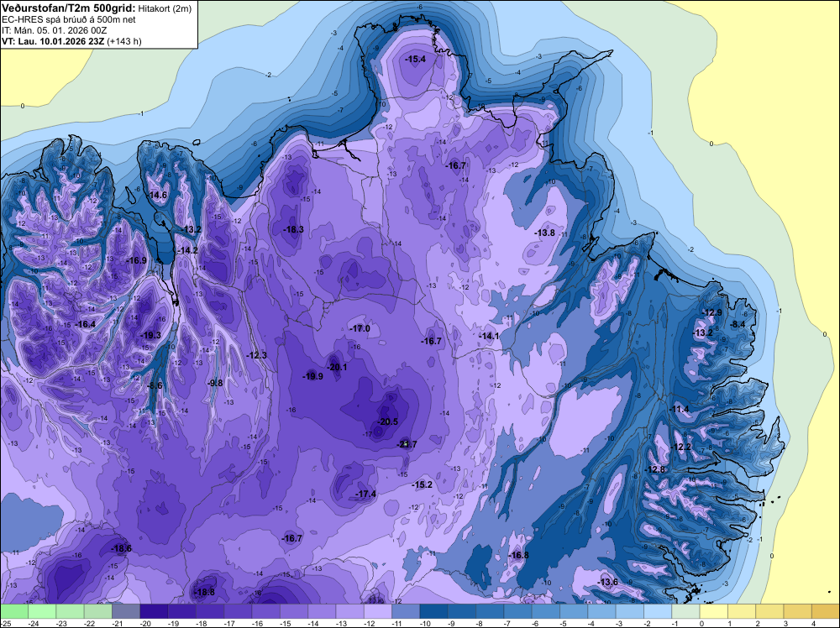The width and height of the screenshot is (840, 628).
Task: Click the -16.4 temperature value
Action: pos(85,324)
